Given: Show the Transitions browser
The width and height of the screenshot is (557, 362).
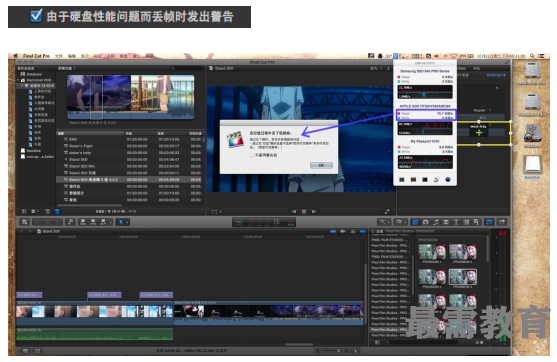Looking at the screenshot, I should click(446, 222).
